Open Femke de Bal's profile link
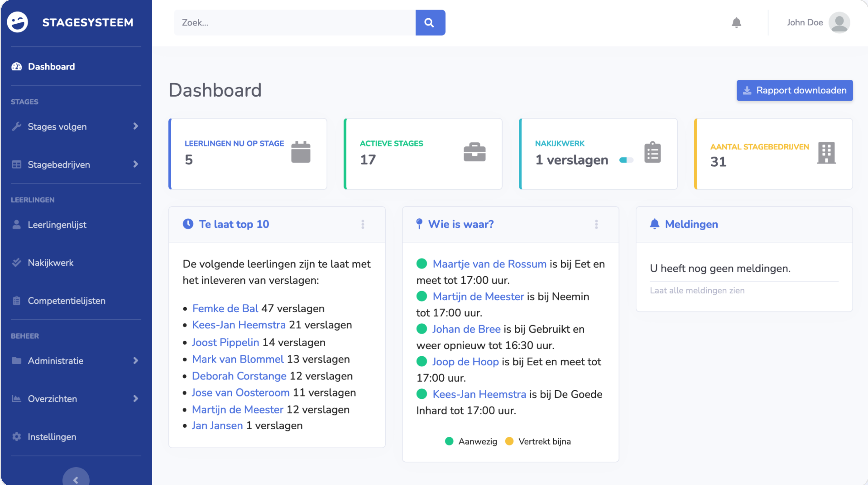This screenshot has width=868, height=485. point(225,308)
